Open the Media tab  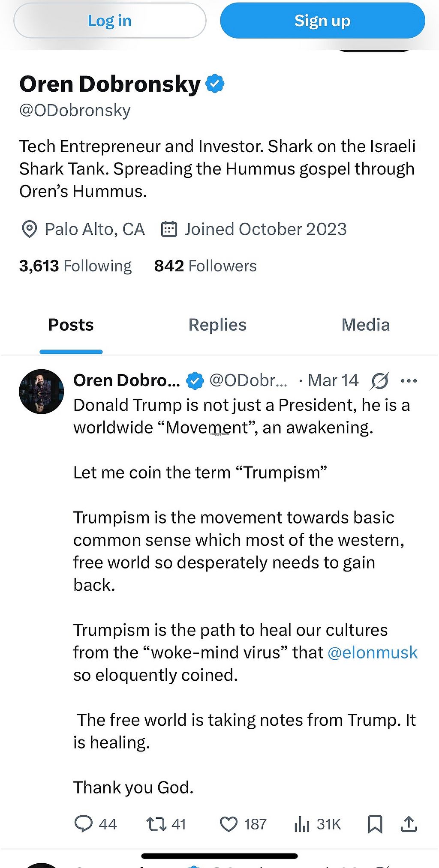(x=365, y=325)
